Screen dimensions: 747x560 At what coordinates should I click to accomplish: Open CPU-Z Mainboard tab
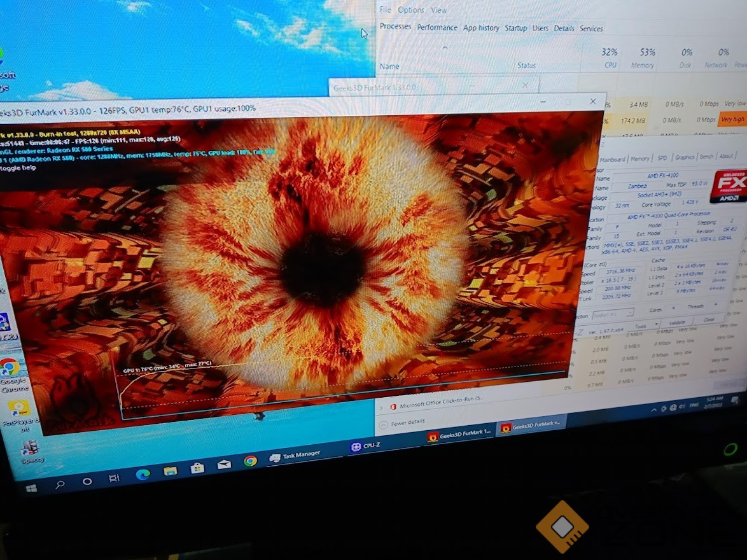(x=612, y=159)
